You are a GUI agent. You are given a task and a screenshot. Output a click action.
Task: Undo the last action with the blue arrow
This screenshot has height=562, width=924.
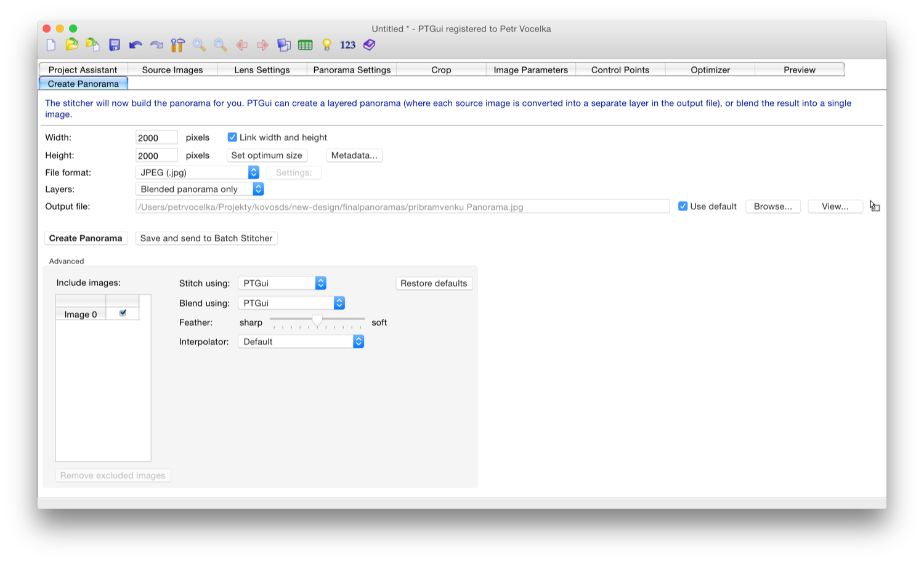[x=136, y=45]
